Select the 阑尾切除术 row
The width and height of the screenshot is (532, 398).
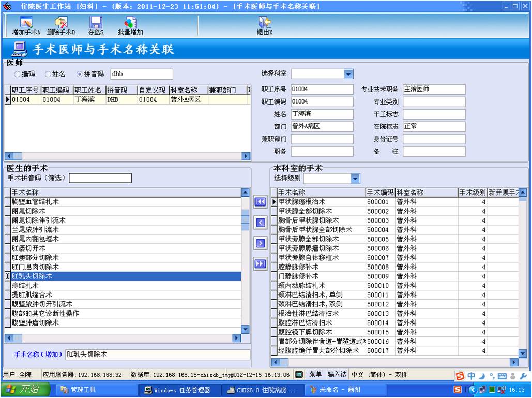coord(126,211)
